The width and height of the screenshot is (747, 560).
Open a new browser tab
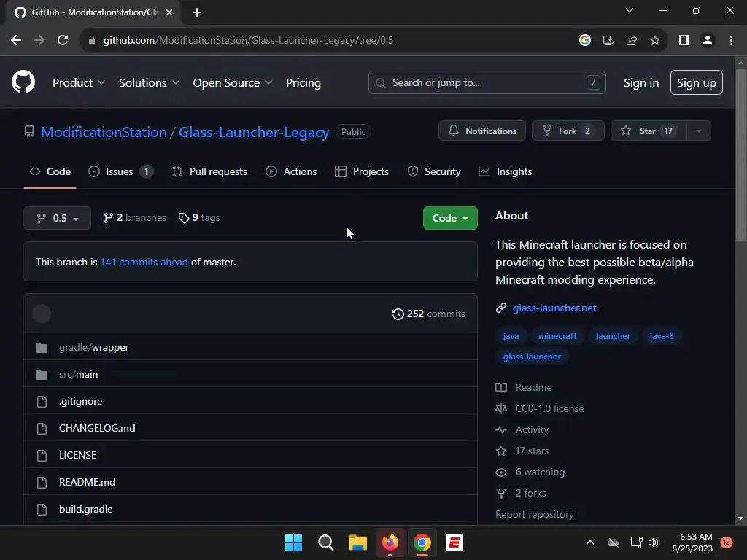197,12
